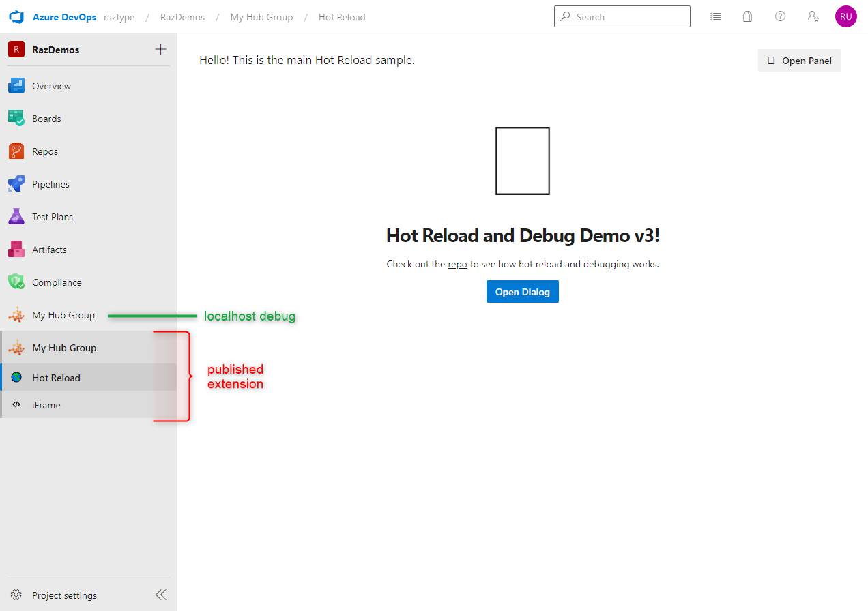
Task: Open the Artifacts section
Action: pos(50,249)
